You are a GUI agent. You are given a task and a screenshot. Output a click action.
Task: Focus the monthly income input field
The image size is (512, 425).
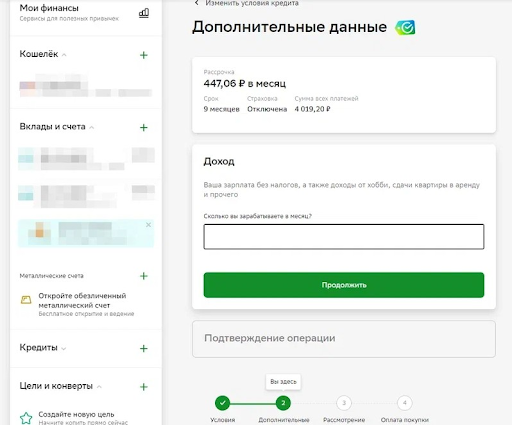344,237
